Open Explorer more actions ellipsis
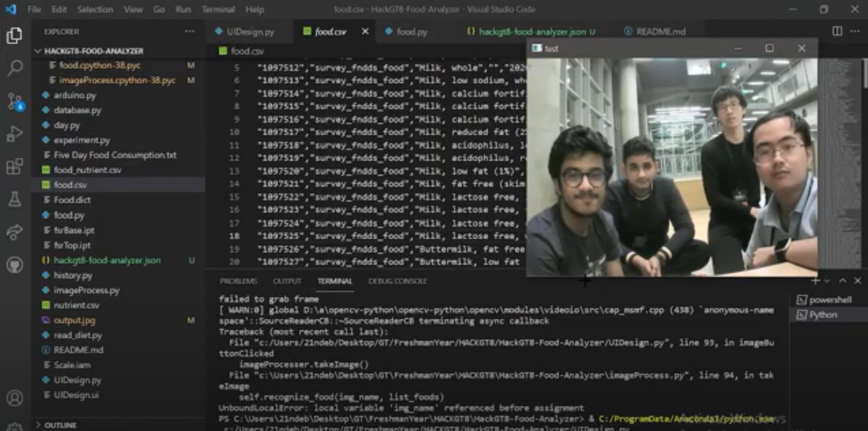The width and height of the screenshot is (868, 431). (189, 31)
